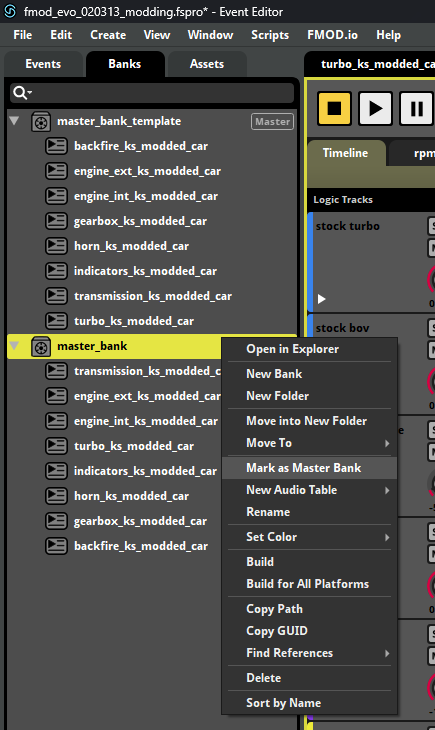Click the master_bank bank icon

point(41,346)
